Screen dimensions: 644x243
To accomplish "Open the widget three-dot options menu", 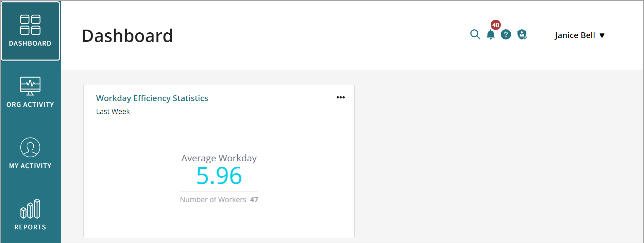I will point(340,97).
